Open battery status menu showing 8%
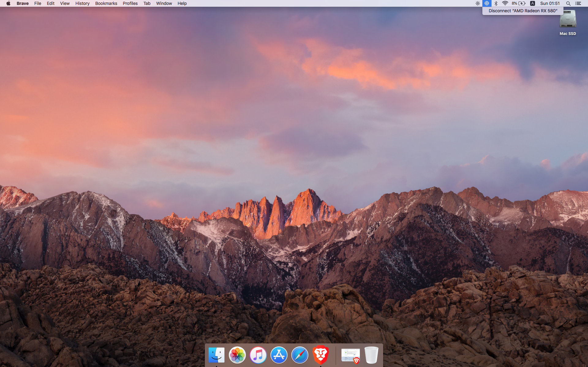The height and width of the screenshot is (367, 588). point(518,3)
